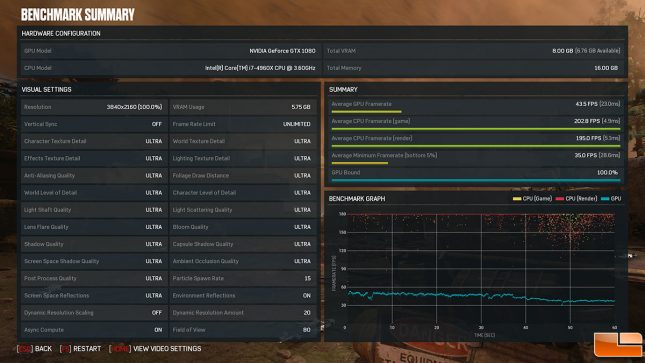Click the Character Texture Detail row
Screen dimensions: 645x363
click(x=94, y=141)
